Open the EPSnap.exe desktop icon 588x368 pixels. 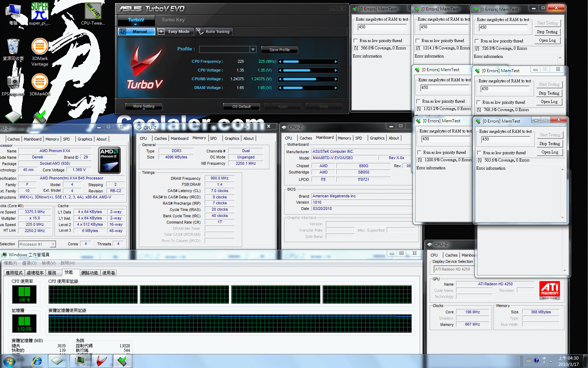(13, 85)
